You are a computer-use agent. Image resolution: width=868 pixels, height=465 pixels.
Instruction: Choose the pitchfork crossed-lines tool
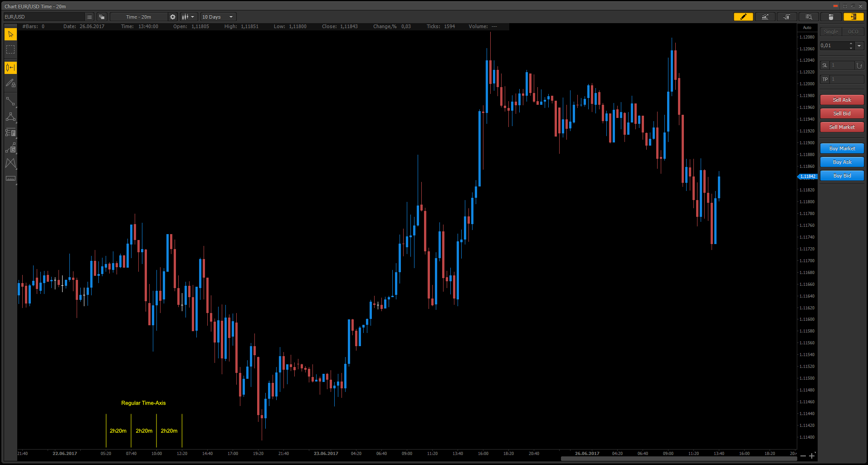(x=10, y=163)
